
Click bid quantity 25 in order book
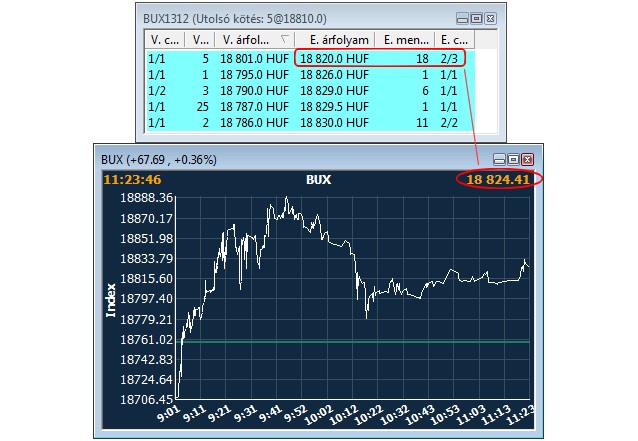pyautogui.click(x=203, y=107)
